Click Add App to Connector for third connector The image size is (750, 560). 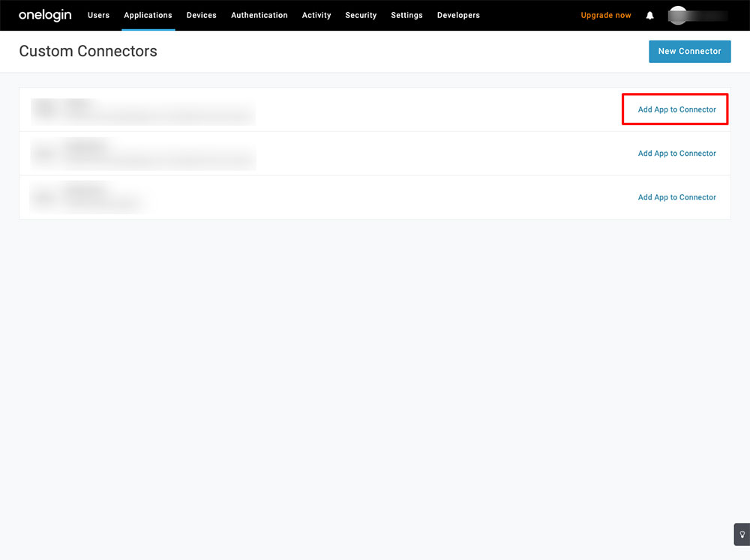pyautogui.click(x=676, y=197)
